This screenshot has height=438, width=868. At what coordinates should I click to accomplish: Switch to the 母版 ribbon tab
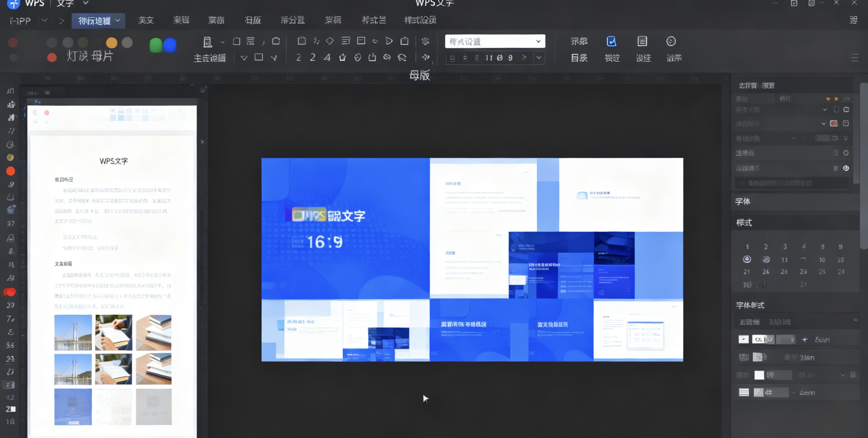[x=253, y=20]
